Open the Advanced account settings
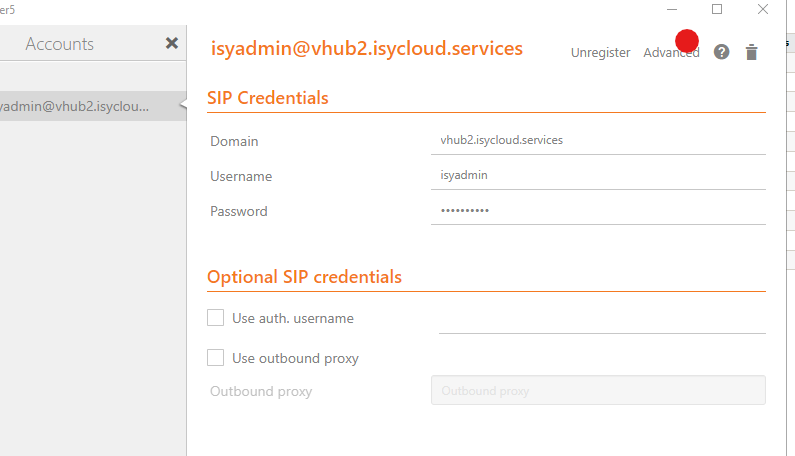 [671, 53]
